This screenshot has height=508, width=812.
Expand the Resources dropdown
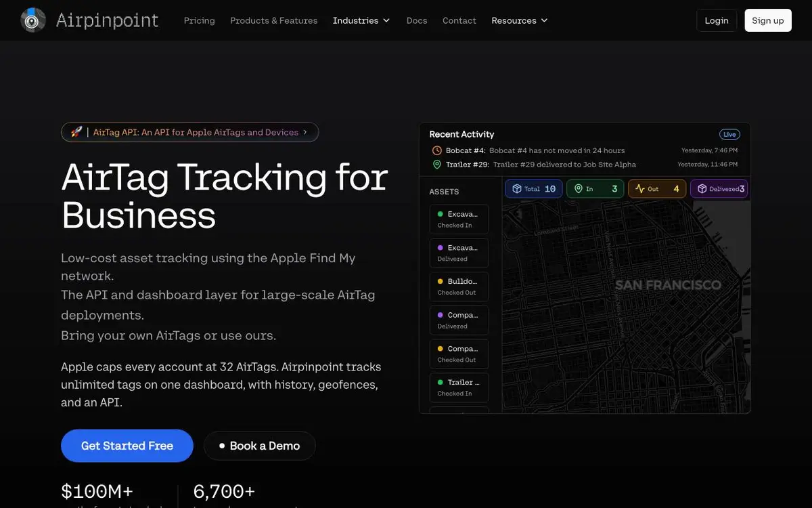(x=520, y=20)
